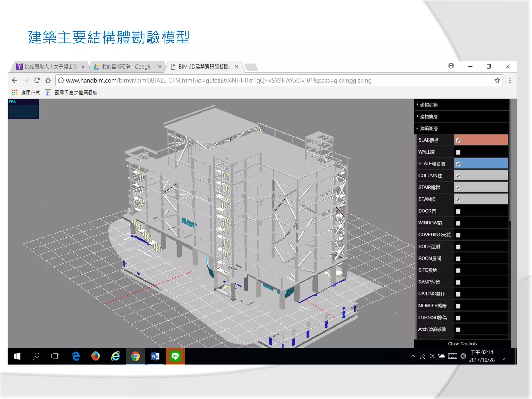Close the Yahoo news tab
This screenshot has height=399, width=532.
[83, 67]
